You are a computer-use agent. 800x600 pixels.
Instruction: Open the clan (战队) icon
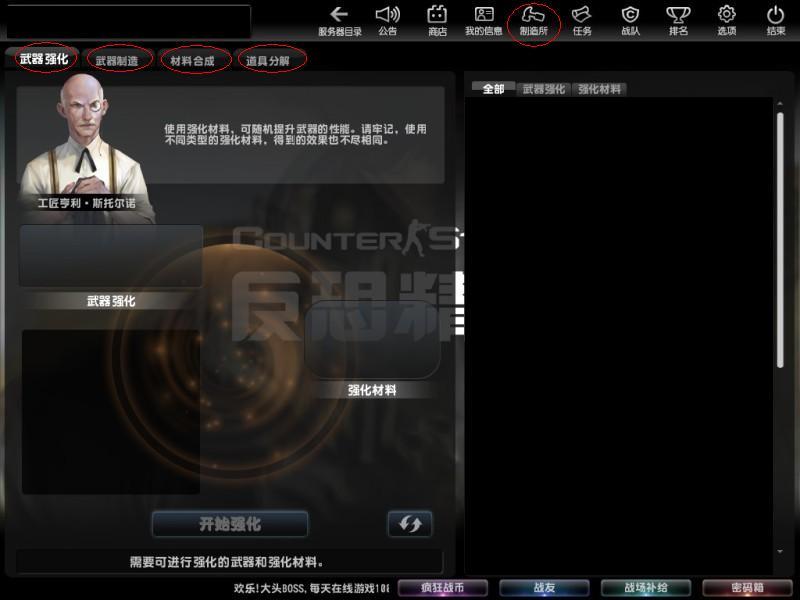coord(631,21)
